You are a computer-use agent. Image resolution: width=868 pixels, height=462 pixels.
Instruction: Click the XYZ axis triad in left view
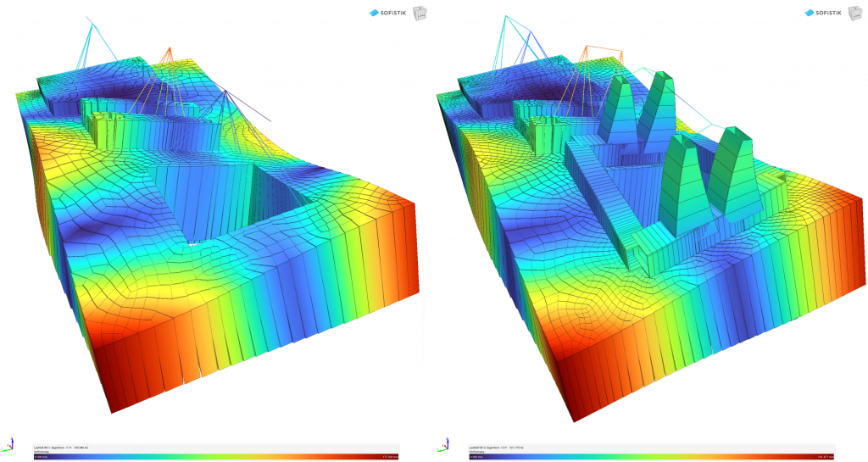8,443
